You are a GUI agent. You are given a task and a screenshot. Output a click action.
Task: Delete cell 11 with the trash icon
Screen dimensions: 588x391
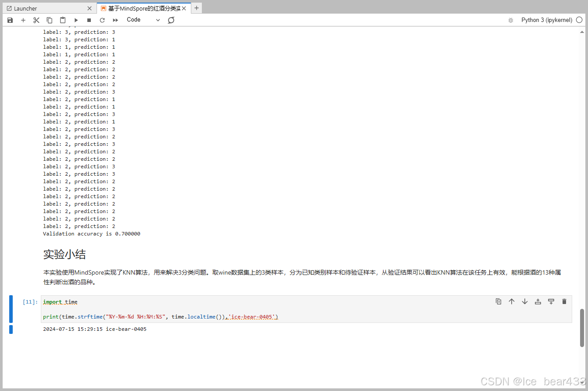[564, 301]
